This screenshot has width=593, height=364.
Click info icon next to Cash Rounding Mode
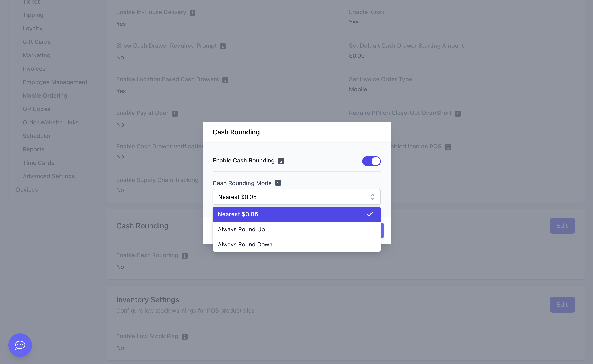coord(278,183)
